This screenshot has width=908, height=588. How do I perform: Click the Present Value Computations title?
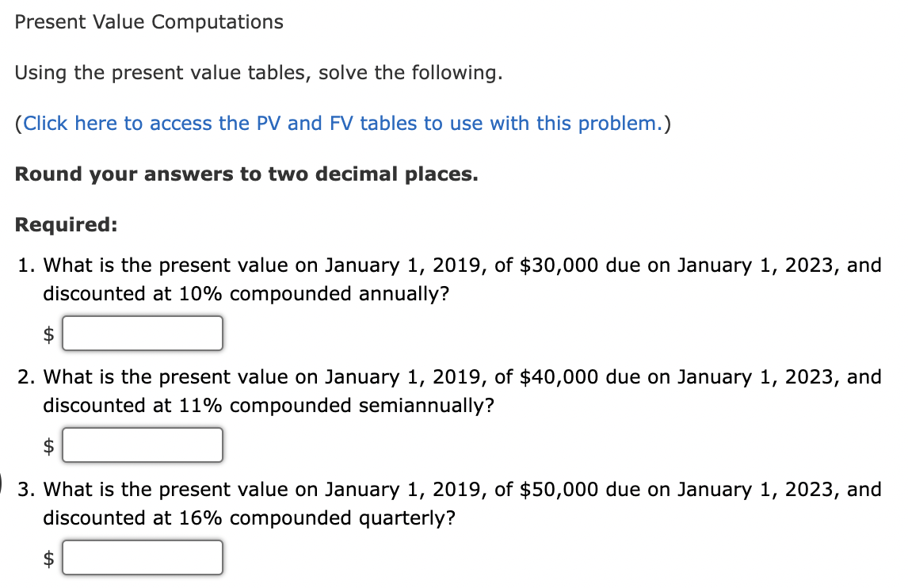pos(149,21)
